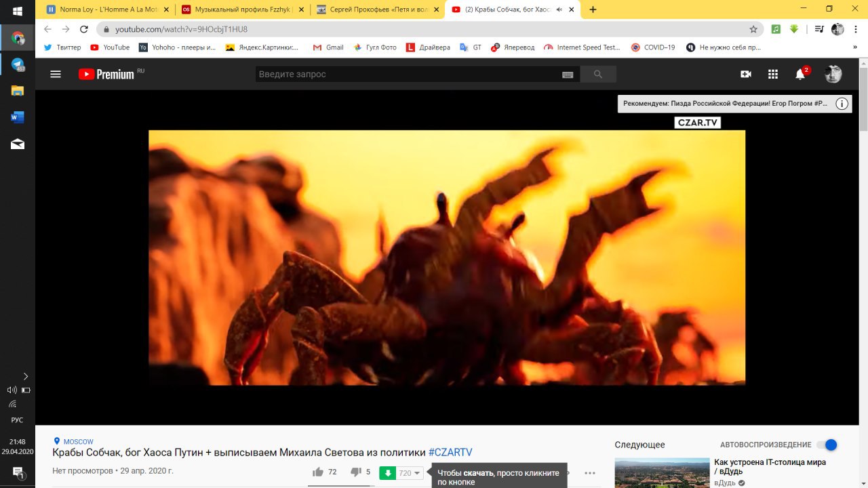
Task: Open the volume speaker tray icon
Action: 12,390
